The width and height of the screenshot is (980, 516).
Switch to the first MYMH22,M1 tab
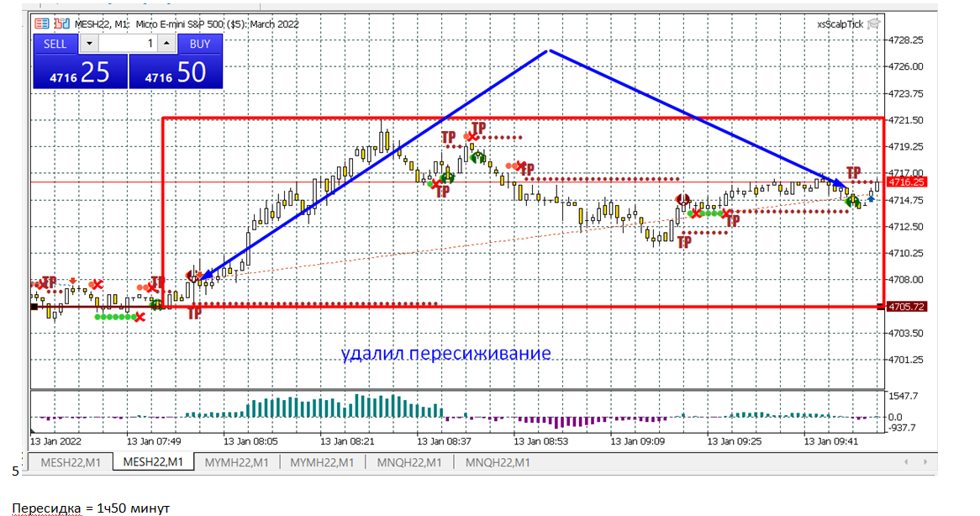[237, 462]
